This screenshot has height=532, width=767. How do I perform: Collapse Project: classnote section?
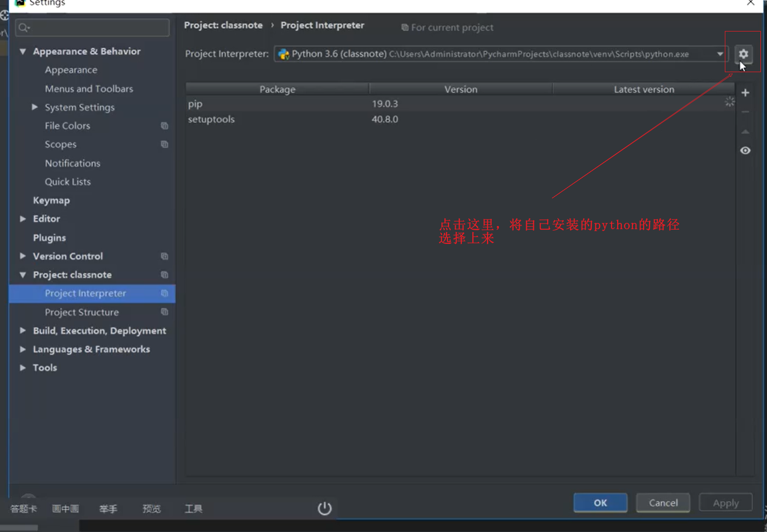23,275
